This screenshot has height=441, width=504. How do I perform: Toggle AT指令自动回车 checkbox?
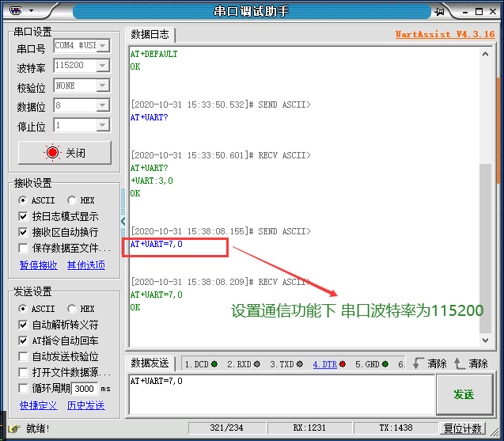click(23, 340)
